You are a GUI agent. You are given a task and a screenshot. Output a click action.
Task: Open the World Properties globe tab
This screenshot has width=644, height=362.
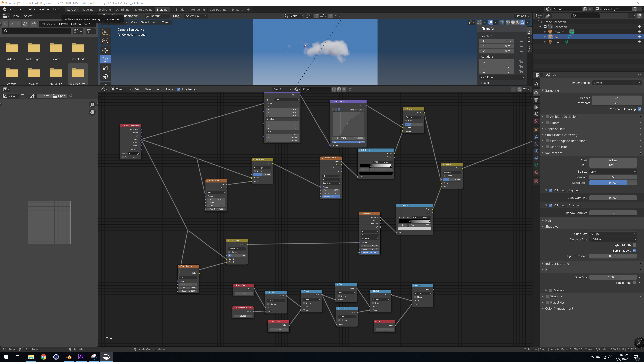pos(536,121)
